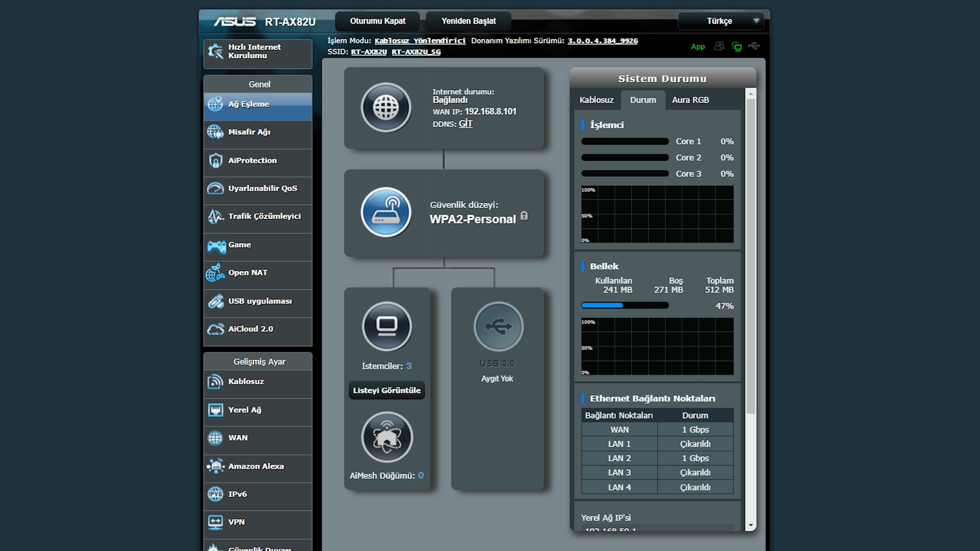Click the LAN 4 Çıkarıldı status cell
The image size is (980, 551).
point(695,487)
